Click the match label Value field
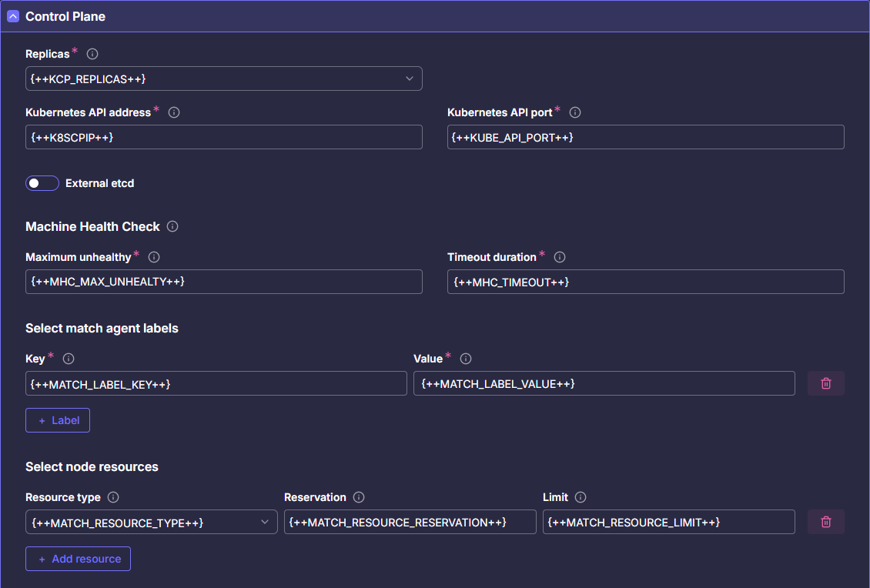 click(x=604, y=383)
